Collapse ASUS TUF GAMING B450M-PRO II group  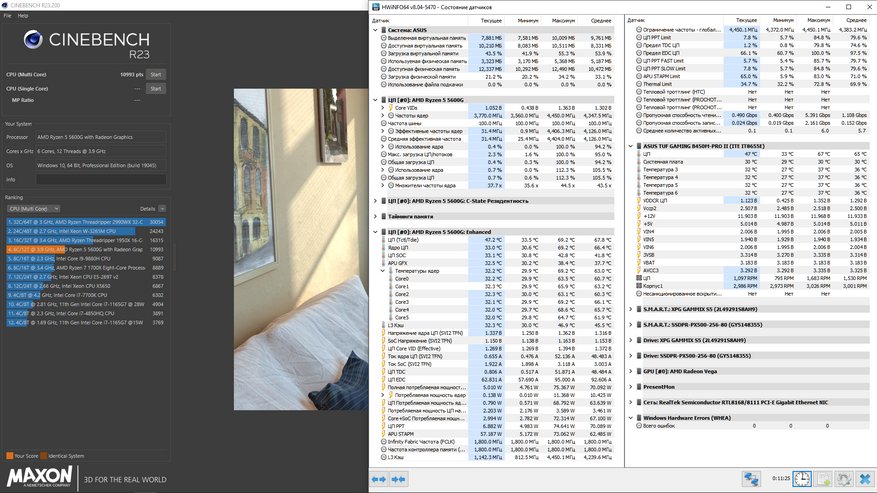click(631, 146)
